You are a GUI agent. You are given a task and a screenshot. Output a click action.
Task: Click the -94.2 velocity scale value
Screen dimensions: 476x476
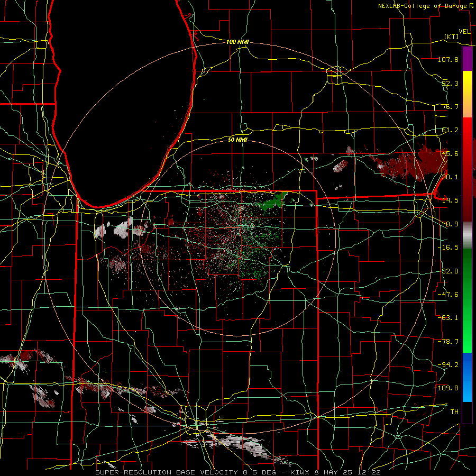[448, 365]
